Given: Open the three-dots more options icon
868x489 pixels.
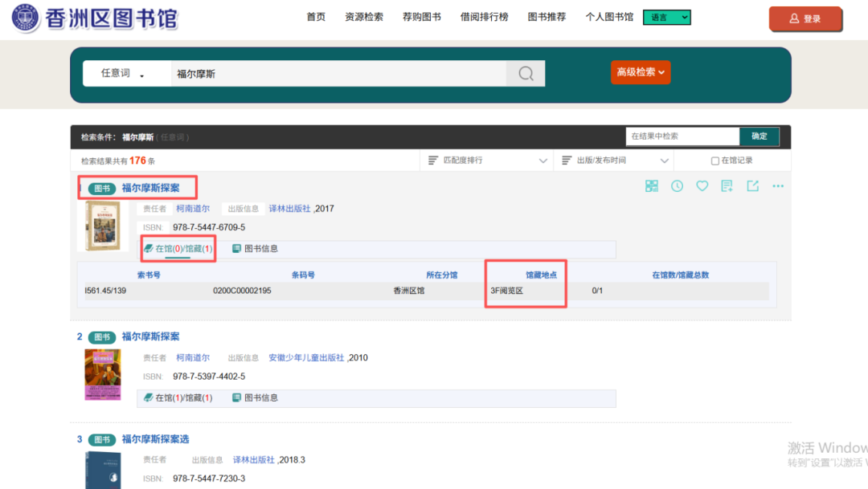Looking at the screenshot, I should click(777, 186).
